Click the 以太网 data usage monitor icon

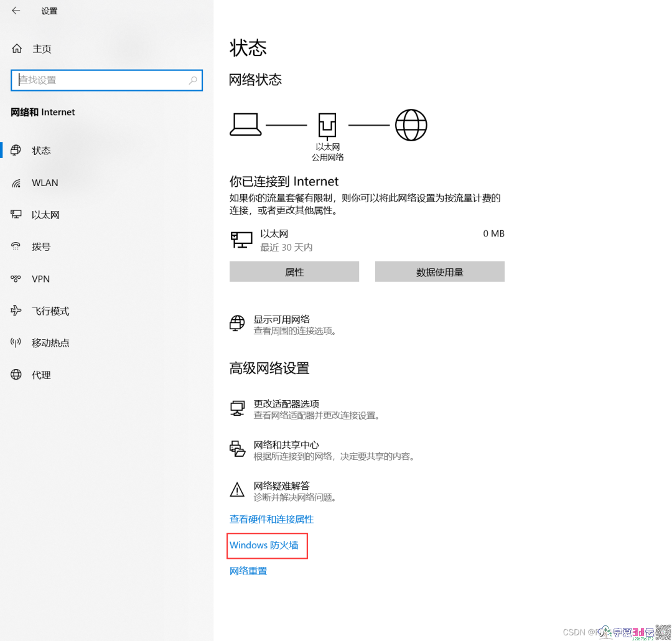click(x=241, y=240)
